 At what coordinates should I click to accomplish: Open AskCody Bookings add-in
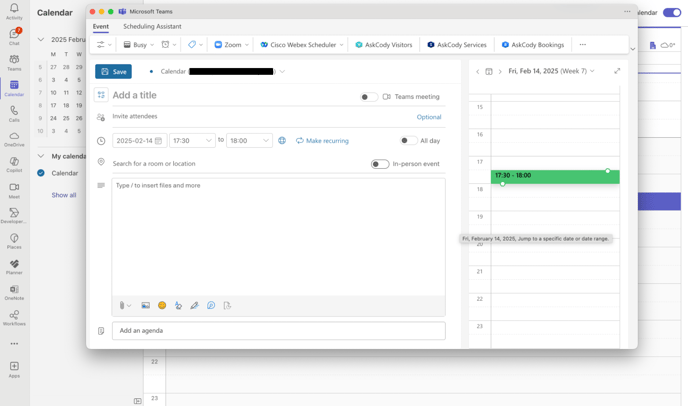pos(533,45)
